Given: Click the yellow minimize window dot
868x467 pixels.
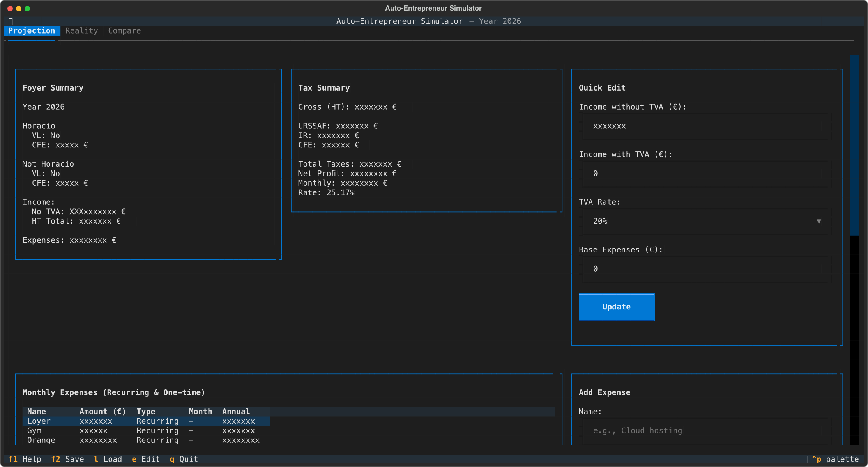Looking at the screenshot, I should coord(19,8).
